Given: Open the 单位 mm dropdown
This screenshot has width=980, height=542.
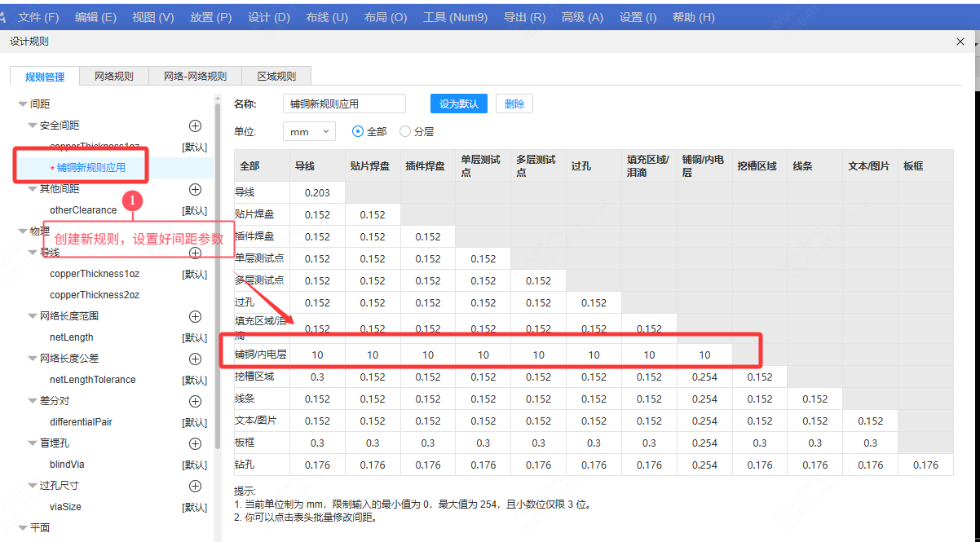Looking at the screenshot, I should 309,131.
